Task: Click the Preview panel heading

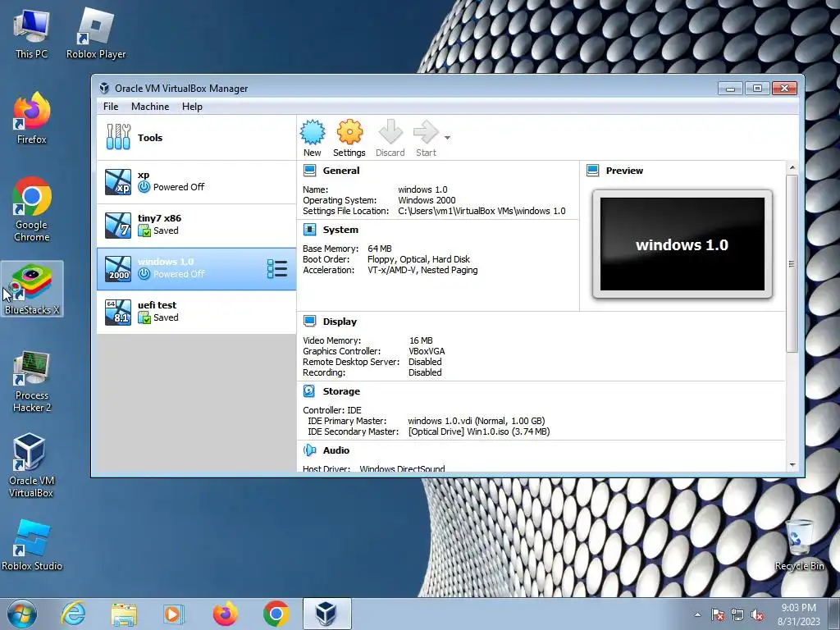Action: tap(624, 171)
